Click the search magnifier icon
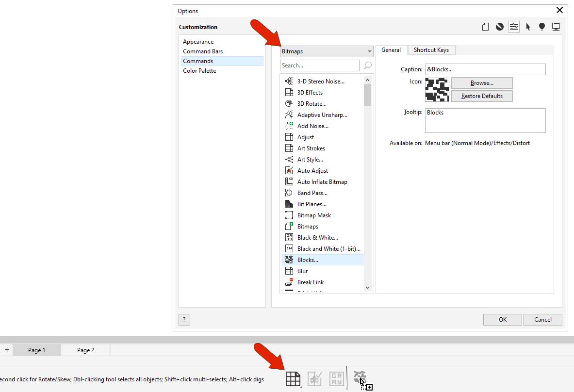 (367, 65)
